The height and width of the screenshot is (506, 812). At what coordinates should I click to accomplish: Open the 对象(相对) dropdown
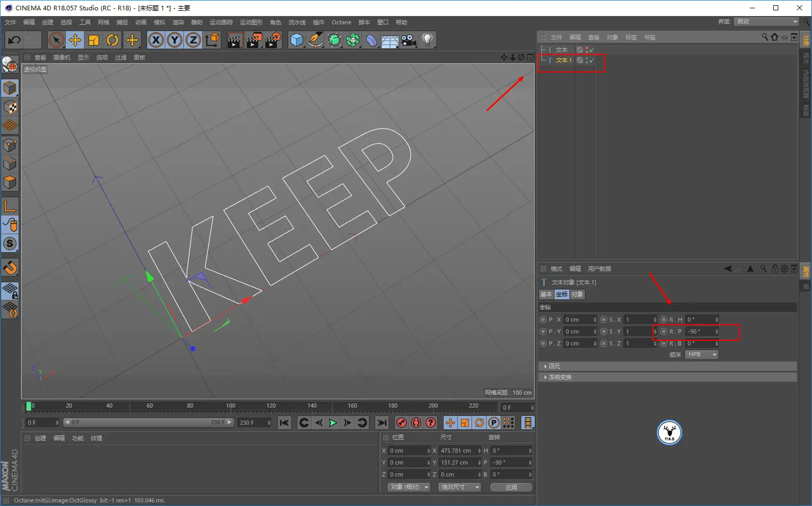(x=409, y=487)
